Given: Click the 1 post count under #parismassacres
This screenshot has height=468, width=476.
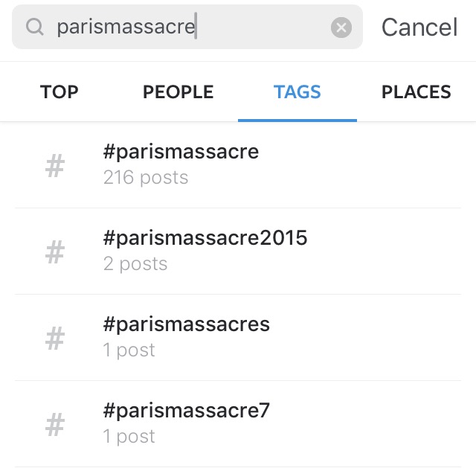Looking at the screenshot, I should [129, 350].
